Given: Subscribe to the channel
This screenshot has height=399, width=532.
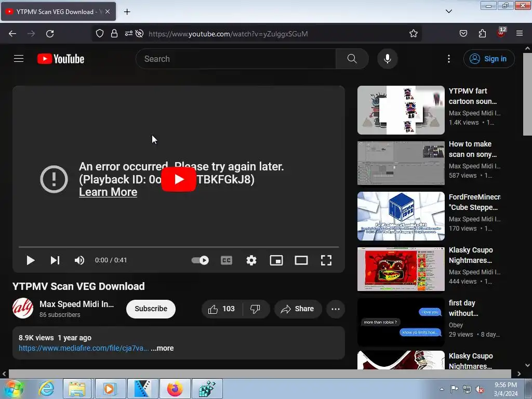Looking at the screenshot, I should pyautogui.click(x=151, y=309).
